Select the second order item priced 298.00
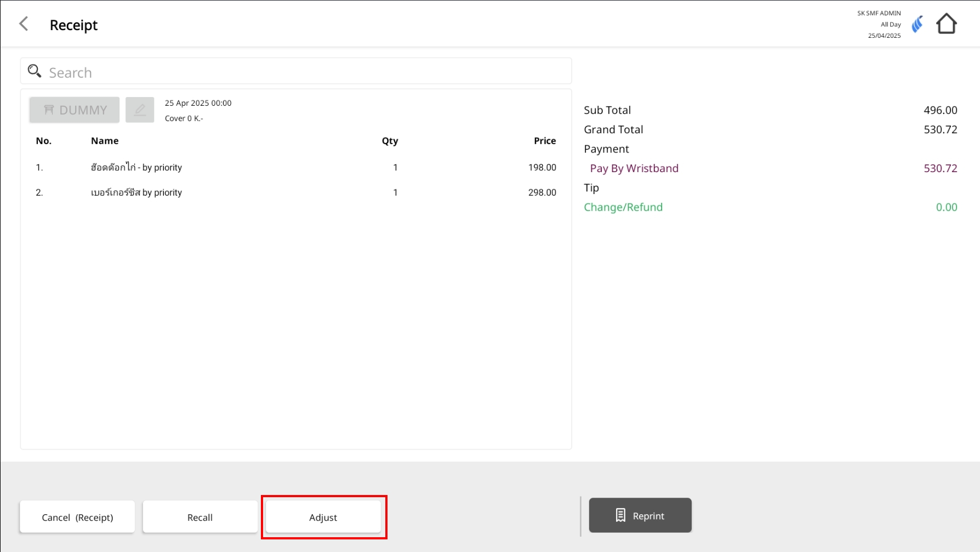 coord(296,192)
